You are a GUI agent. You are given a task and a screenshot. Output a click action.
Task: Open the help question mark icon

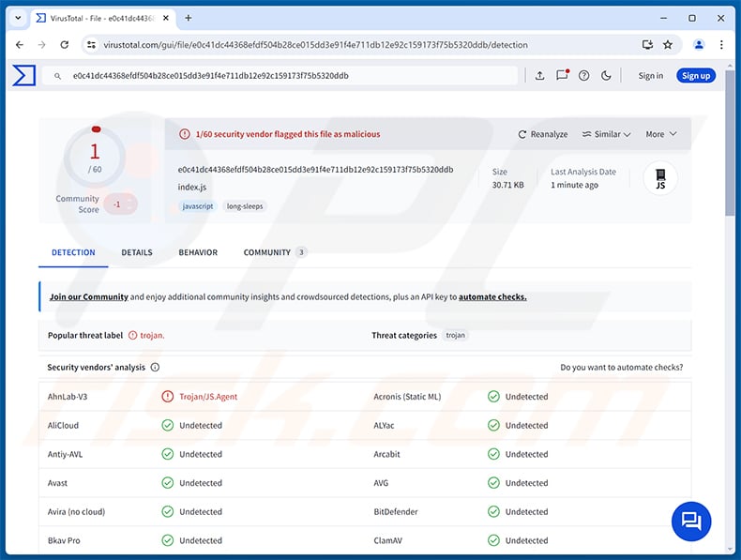[x=584, y=76]
